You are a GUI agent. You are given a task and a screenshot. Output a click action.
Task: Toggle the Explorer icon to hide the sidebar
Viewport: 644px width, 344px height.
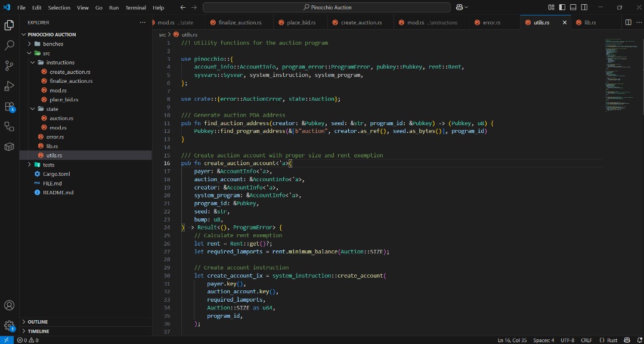coord(9,25)
